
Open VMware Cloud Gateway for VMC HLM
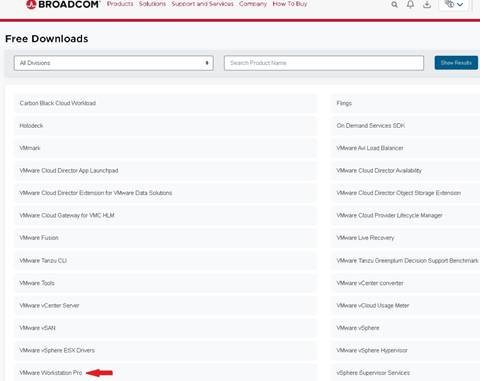(x=165, y=215)
